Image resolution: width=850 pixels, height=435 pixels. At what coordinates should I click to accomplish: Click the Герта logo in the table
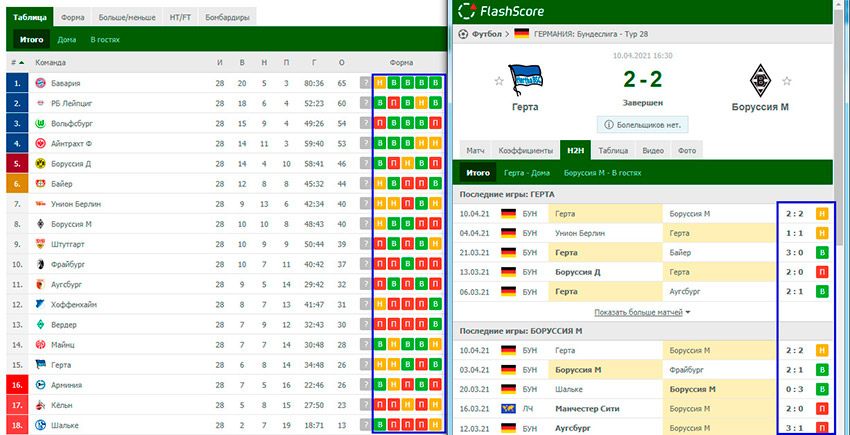tap(40, 365)
